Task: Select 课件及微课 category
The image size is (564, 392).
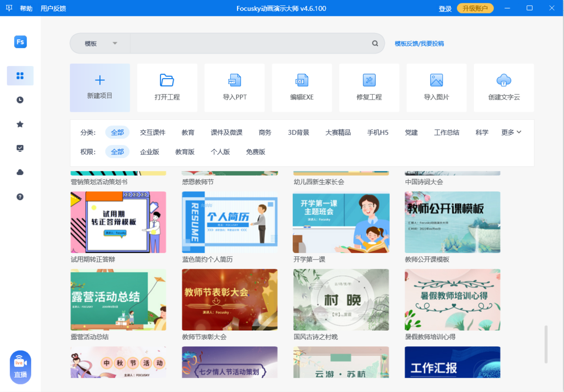Action: [226, 132]
